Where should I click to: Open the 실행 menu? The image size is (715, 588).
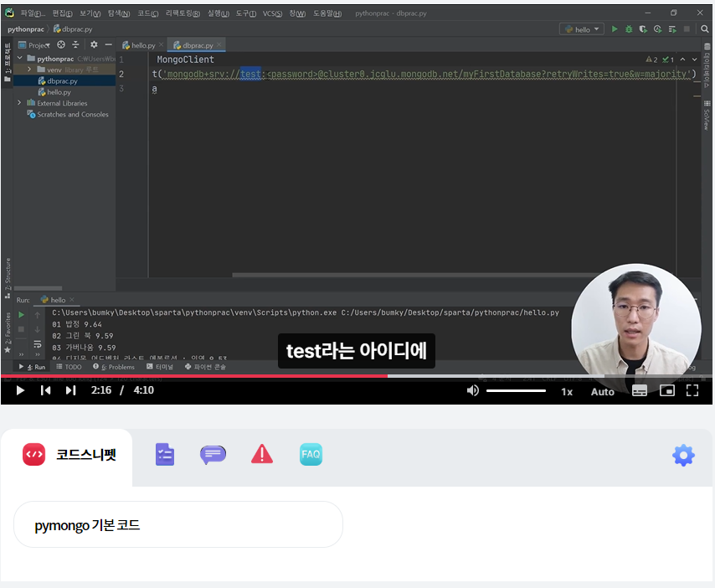(x=219, y=13)
